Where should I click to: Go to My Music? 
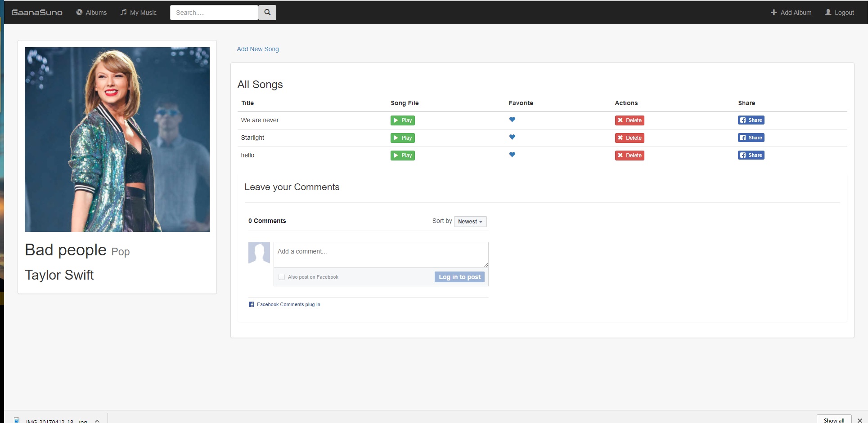pyautogui.click(x=139, y=13)
